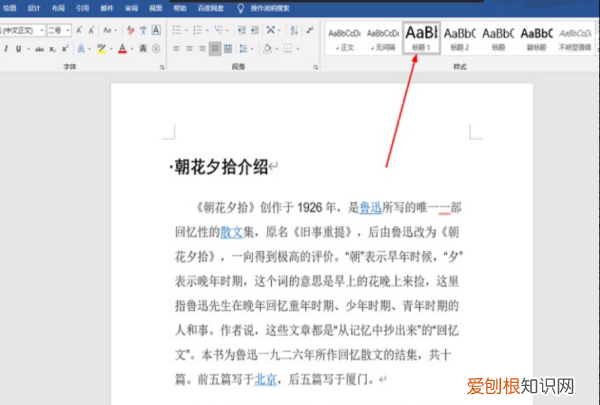Open the 引用 ribbon tab

tap(82, 8)
